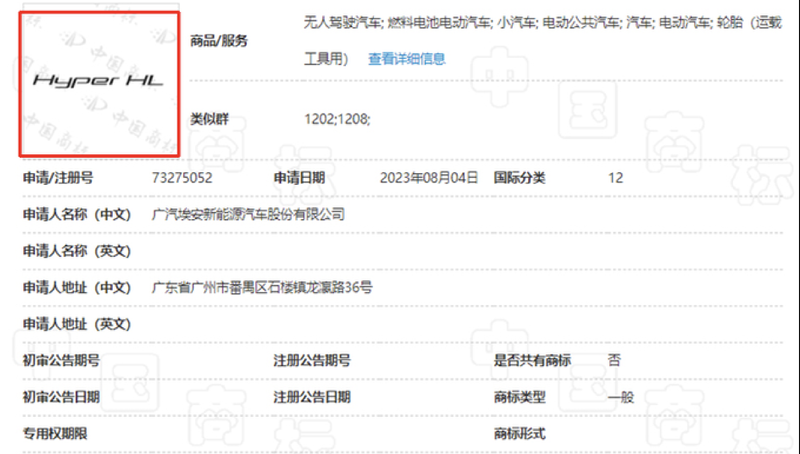This screenshot has height=454, width=800.
Task: Select the application date 2023年08月04日
Action: (x=429, y=178)
